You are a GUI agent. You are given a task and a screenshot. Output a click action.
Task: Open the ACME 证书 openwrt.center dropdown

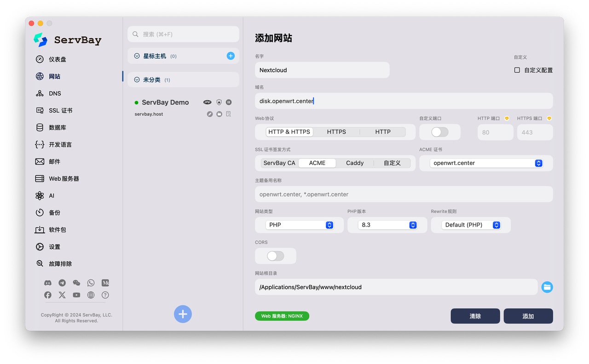coord(486,163)
